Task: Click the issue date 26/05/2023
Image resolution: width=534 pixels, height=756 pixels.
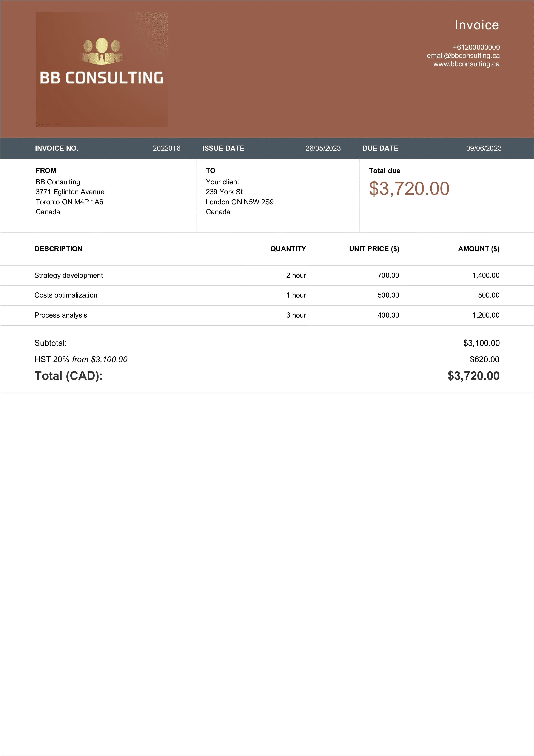Action: tap(323, 148)
